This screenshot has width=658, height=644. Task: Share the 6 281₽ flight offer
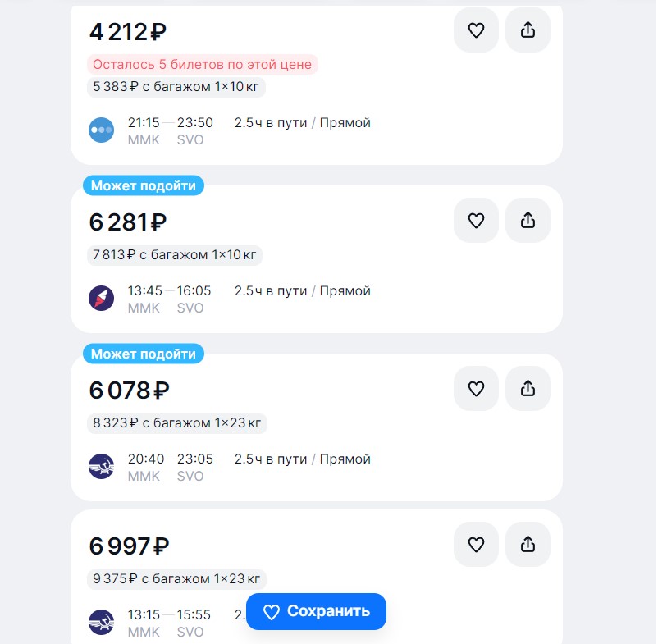coord(528,220)
